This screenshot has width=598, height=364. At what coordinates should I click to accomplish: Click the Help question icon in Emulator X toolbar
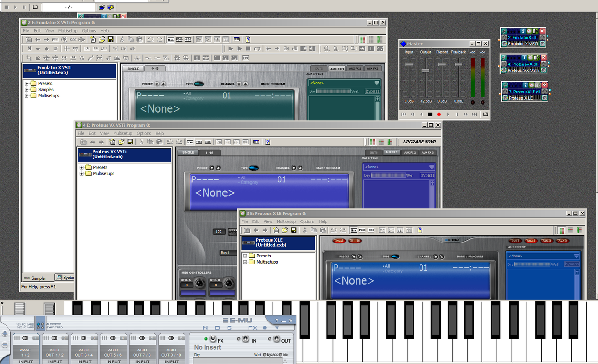(x=248, y=39)
